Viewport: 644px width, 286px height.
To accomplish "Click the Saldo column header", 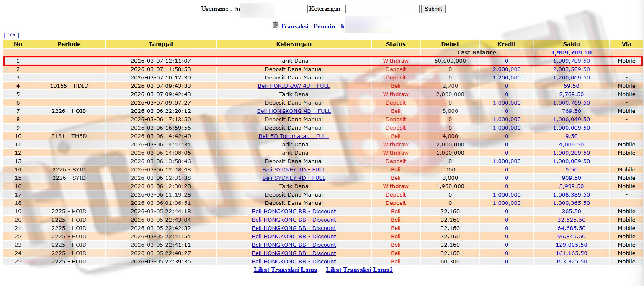I will pyautogui.click(x=571, y=44).
